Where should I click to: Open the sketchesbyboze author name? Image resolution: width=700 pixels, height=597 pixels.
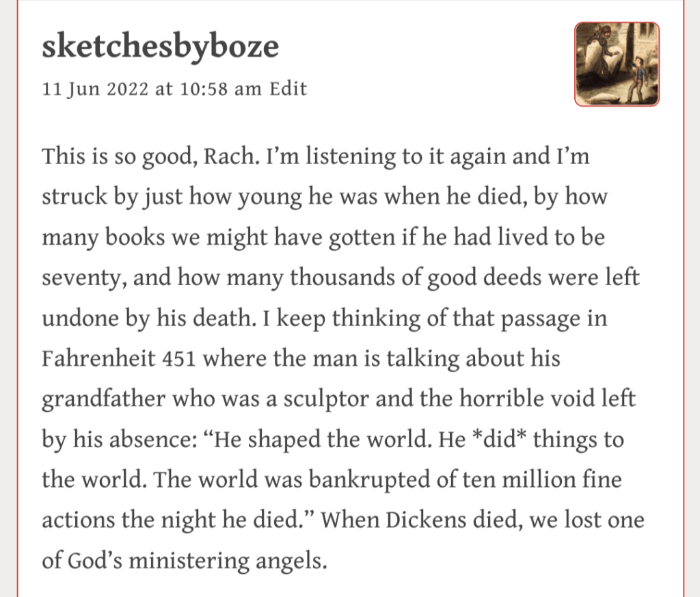pyautogui.click(x=161, y=47)
